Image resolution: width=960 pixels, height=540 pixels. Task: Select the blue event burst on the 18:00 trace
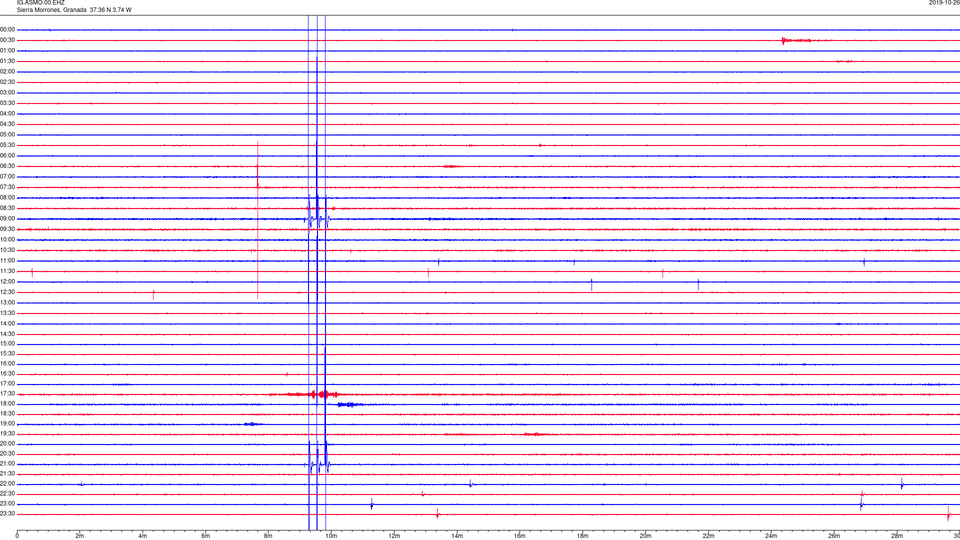(x=350, y=404)
